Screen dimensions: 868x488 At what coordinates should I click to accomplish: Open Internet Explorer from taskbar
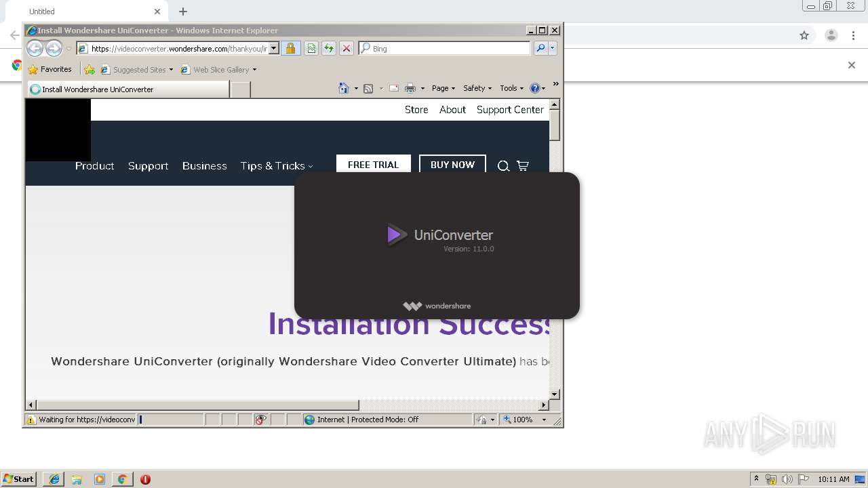54,479
